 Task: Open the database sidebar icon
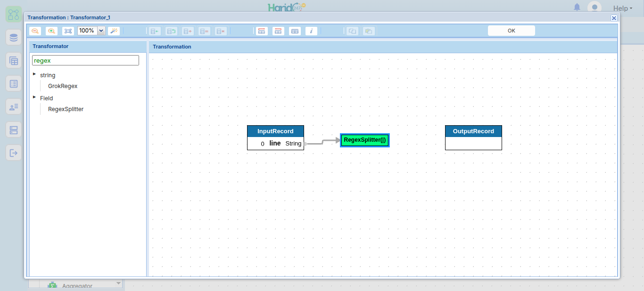coord(14,38)
